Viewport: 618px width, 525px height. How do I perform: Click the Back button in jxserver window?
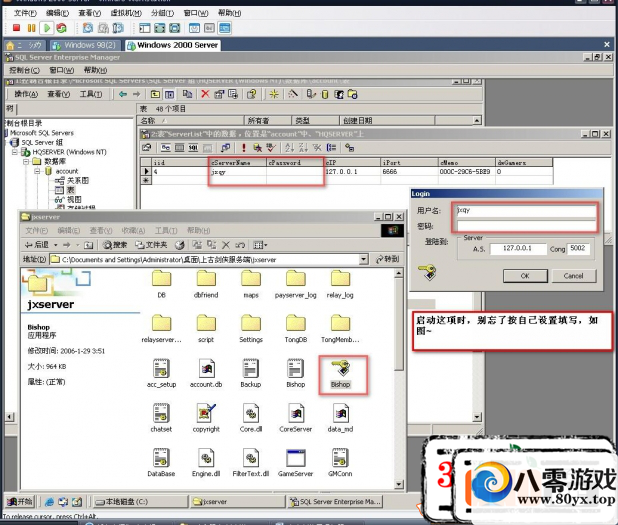pos(37,245)
